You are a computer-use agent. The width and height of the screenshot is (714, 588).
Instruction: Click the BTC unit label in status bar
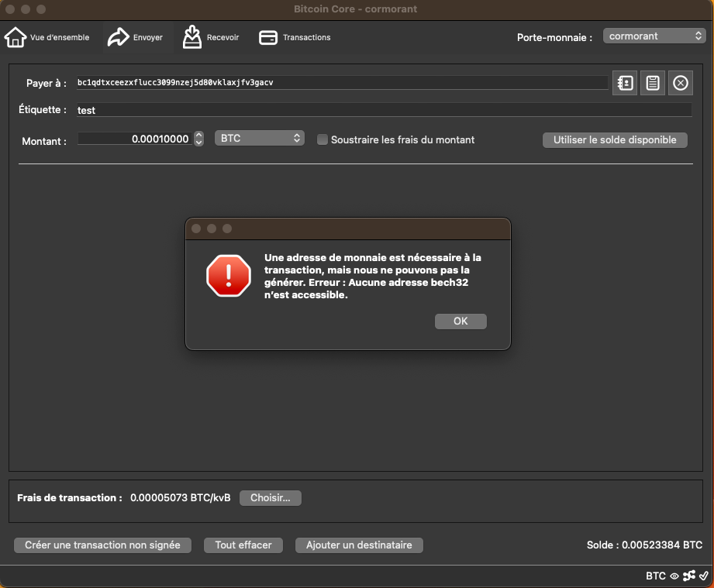(655, 576)
